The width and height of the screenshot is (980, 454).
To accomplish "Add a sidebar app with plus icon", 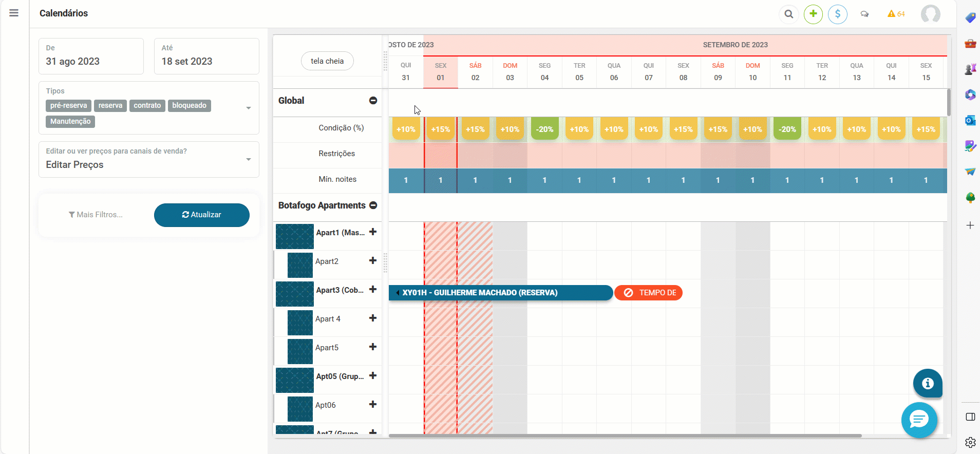I will [x=970, y=225].
